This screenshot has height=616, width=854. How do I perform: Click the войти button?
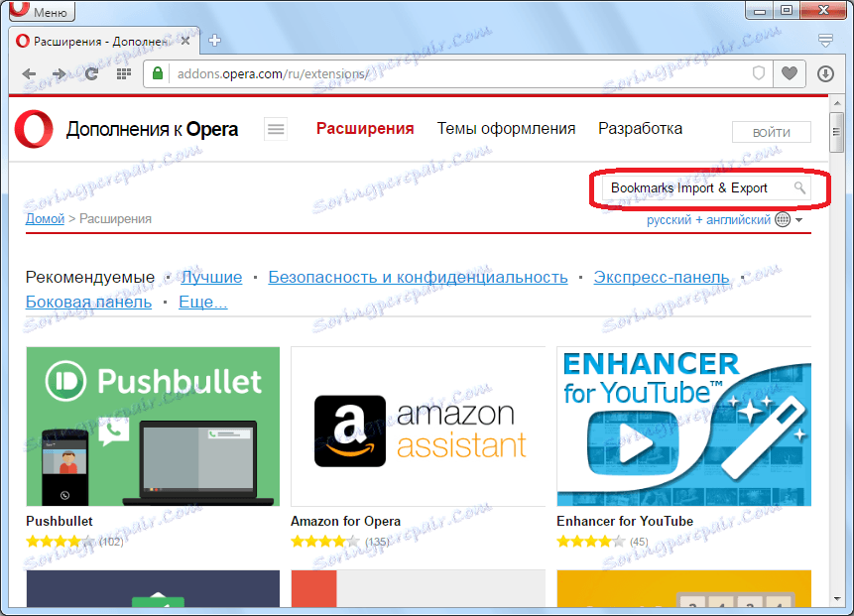click(770, 131)
